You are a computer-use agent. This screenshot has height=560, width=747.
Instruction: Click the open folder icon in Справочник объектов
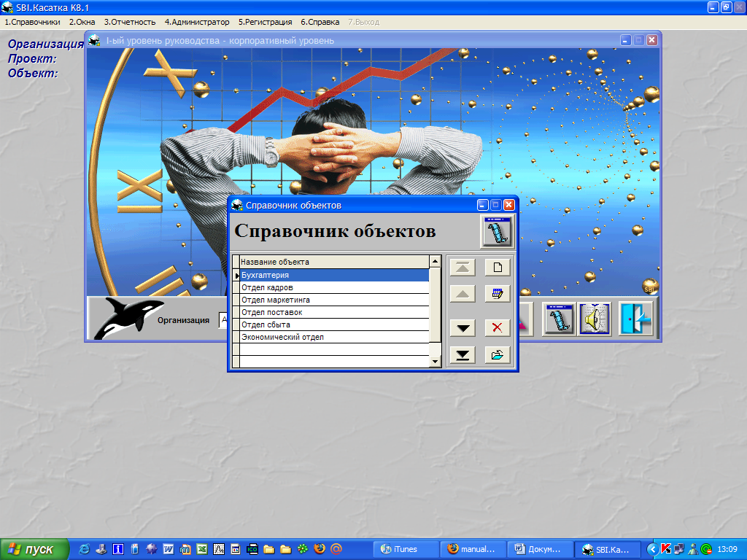(498, 355)
